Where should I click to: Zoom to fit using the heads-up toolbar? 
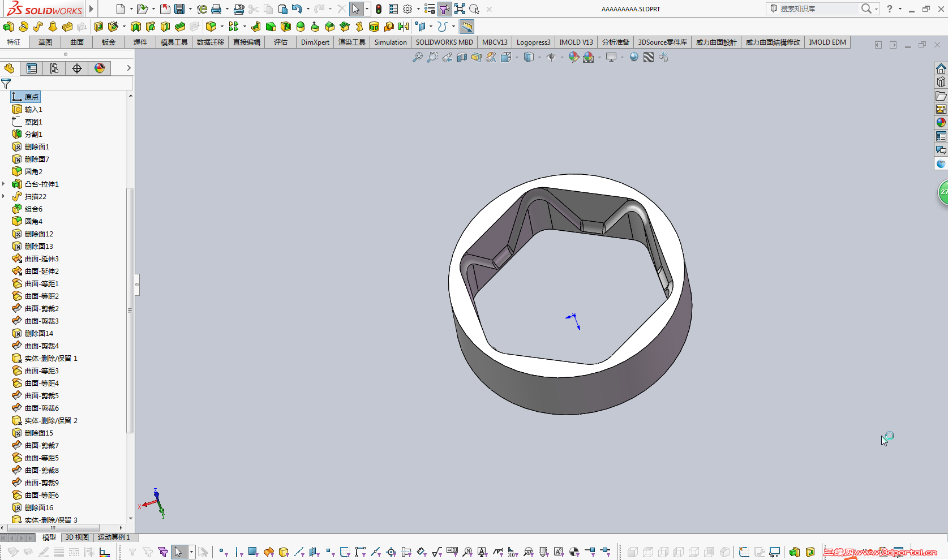pos(418,57)
